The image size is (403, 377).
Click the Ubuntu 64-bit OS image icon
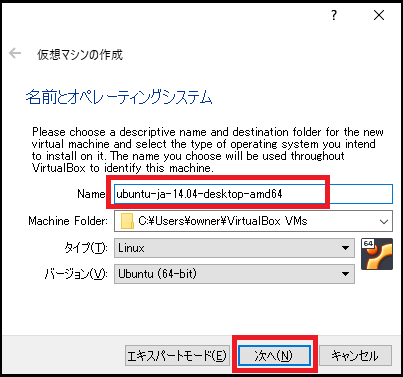coord(377,254)
